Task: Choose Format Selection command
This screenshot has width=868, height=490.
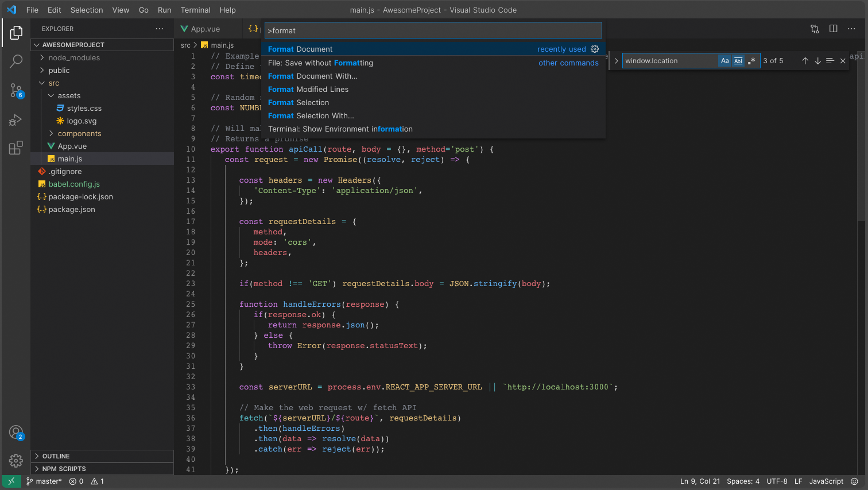Action: pos(433,102)
